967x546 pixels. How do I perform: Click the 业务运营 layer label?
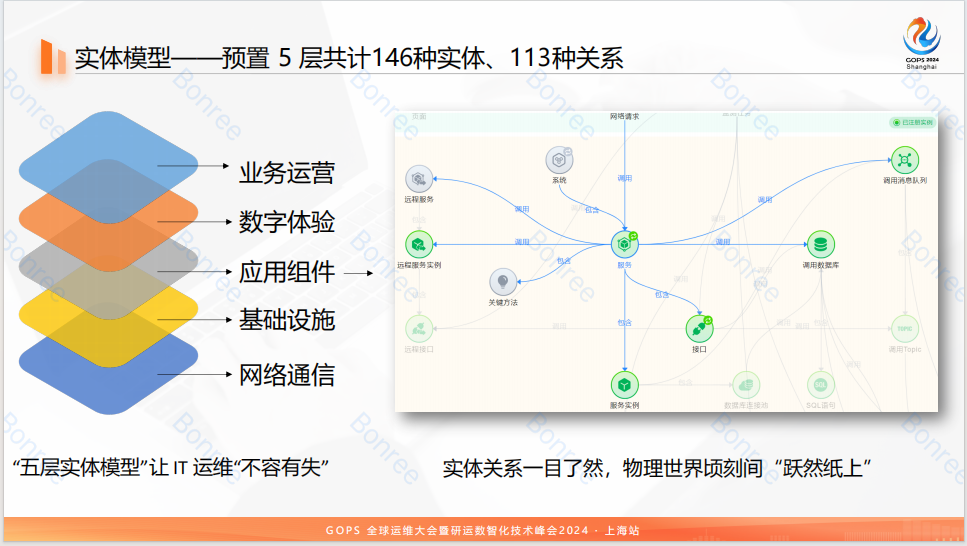tap(287, 173)
